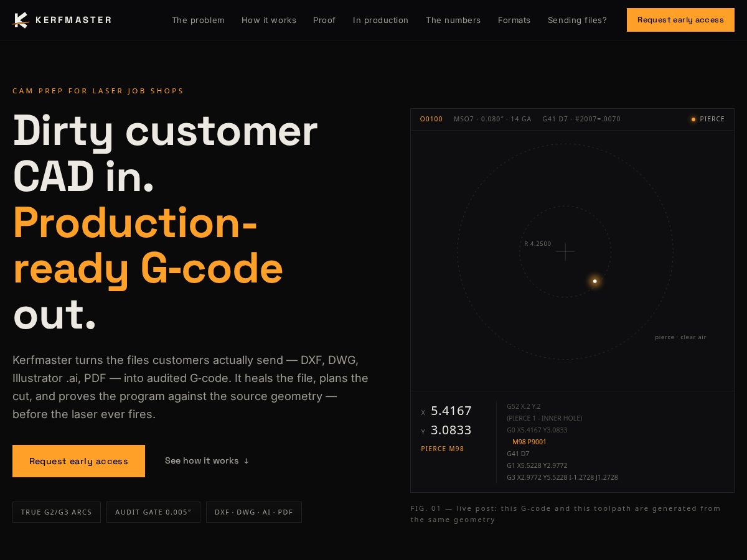The image size is (747, 560).
Task: Click the 'AUDIT GATE 0.005″' tag
Action: [153, 512]
